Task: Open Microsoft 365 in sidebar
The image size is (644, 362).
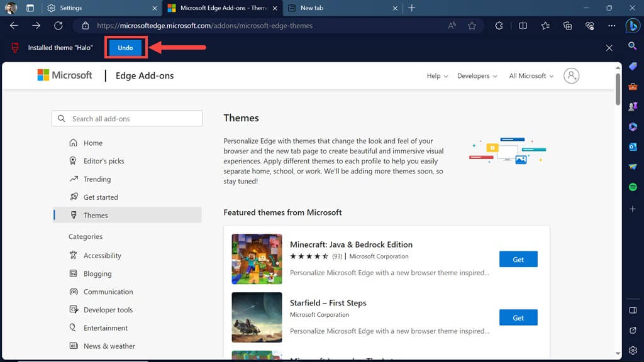Action: pos(633,126)
